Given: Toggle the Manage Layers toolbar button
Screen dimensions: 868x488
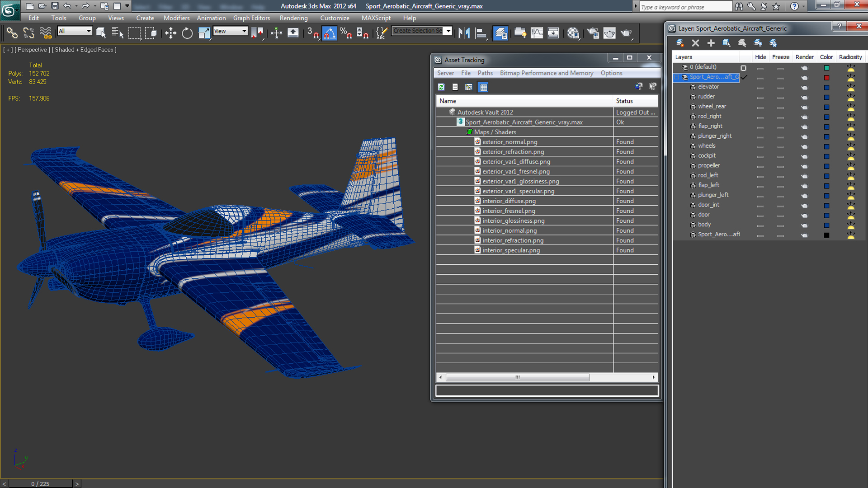Looking at the screenshot, I should (x=500, y=33).
